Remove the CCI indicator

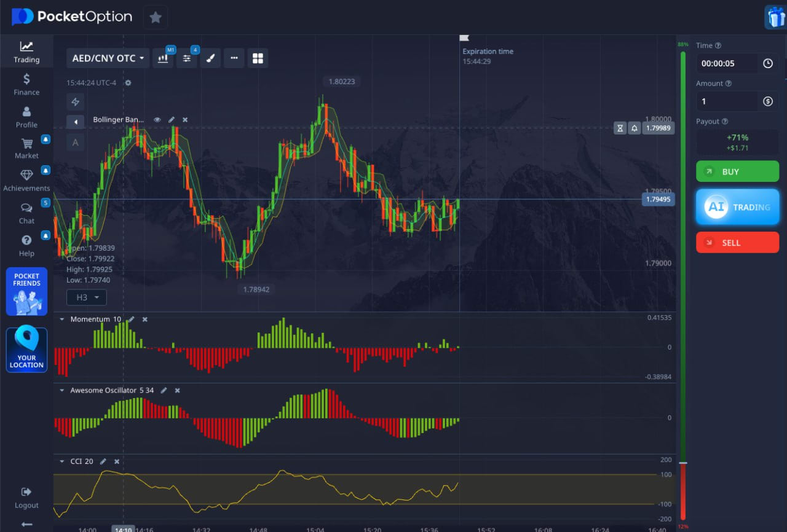pyautogui.click(x=117, y=461)
